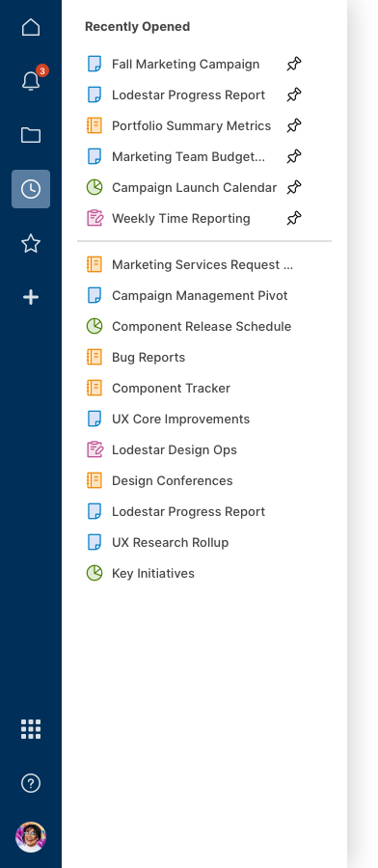Open the Home icon in sidebar

coord(31,27)
